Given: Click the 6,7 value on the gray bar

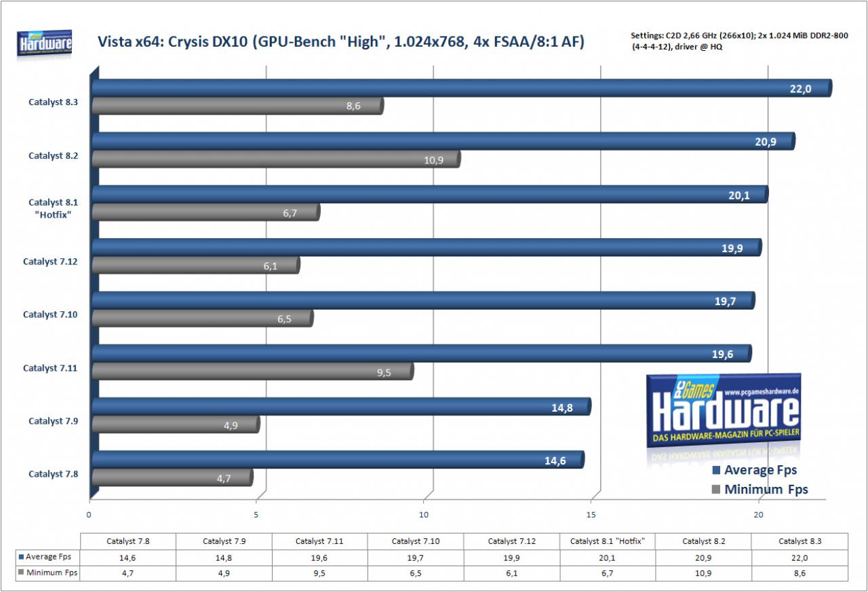Looking at the screenshot, I should click(290, 213).
